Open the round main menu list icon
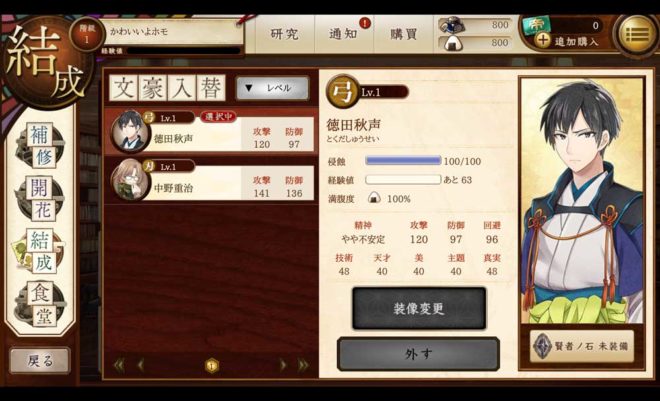The height and width of the screenshot is (401, 660). (637, 35)
